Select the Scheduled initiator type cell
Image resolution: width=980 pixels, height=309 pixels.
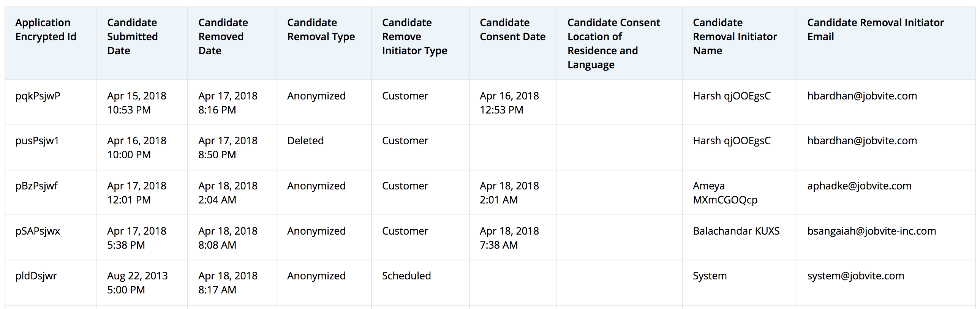point(406,276)
